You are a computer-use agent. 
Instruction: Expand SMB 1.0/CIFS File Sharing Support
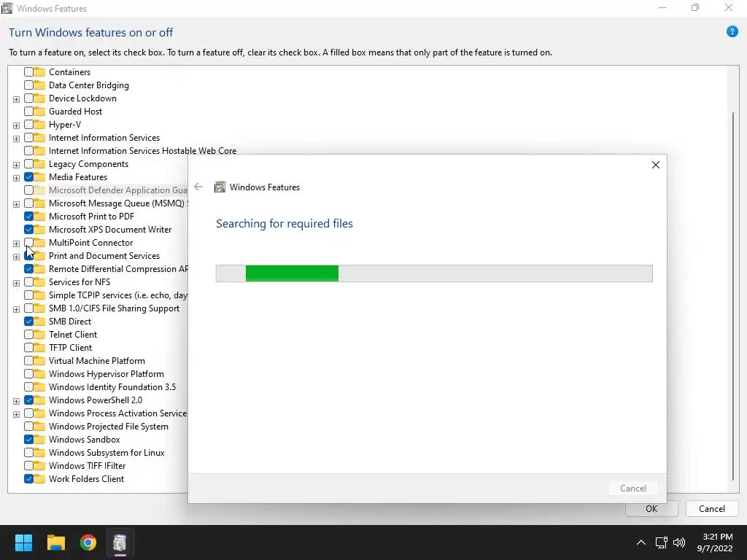16,309
